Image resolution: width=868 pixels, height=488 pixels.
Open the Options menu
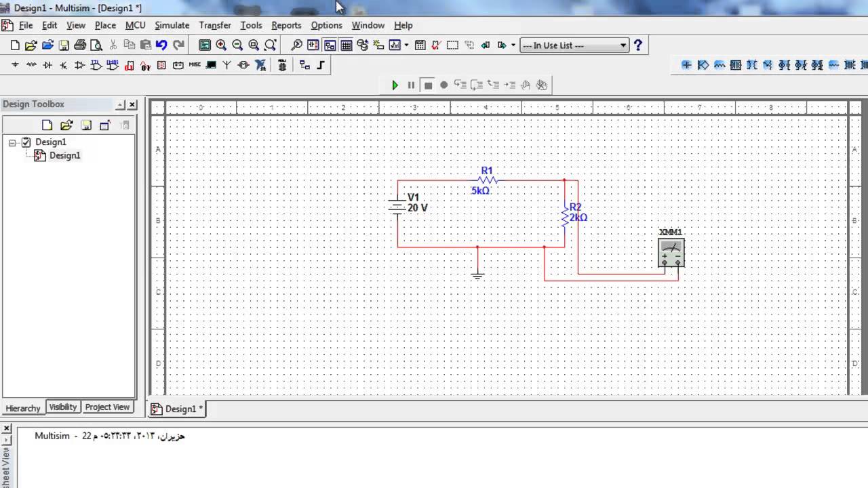pyautogui.click(x=326, y=25)
